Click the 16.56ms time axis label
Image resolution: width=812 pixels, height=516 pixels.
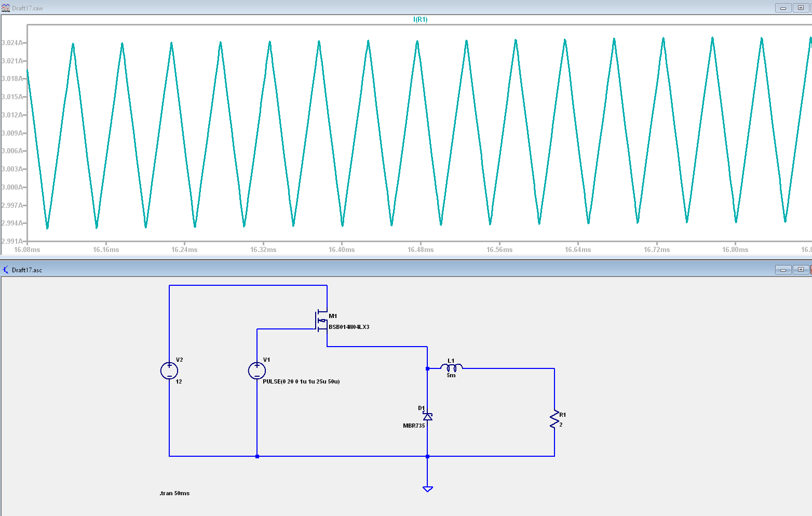(x=499, y=250)
